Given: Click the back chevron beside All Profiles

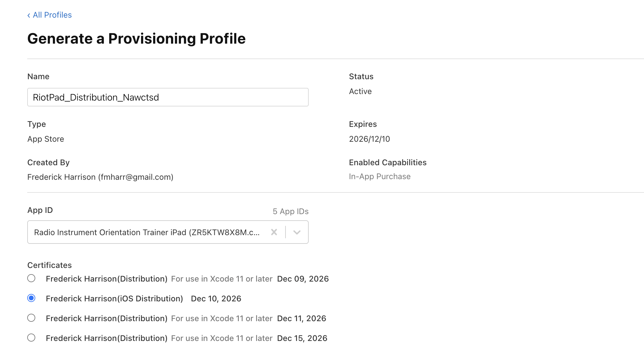Looking at the screenshot, I should click(29, 15).
